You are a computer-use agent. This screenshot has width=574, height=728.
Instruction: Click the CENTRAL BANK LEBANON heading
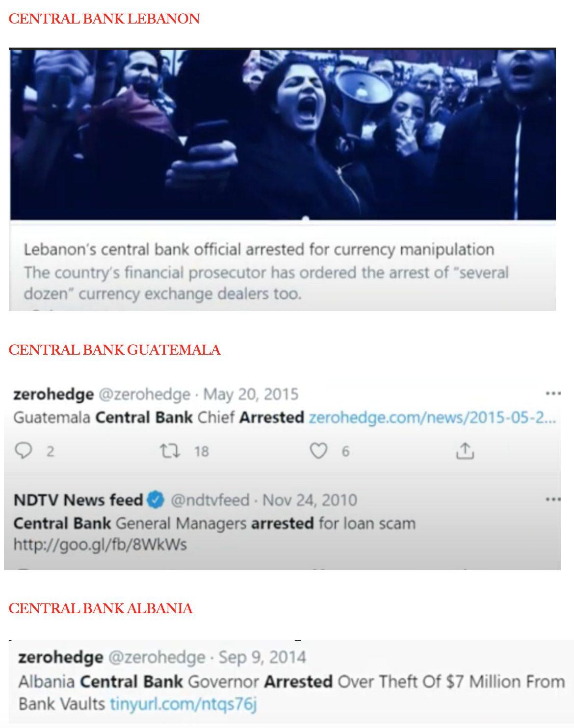click(x=104, y=19)
